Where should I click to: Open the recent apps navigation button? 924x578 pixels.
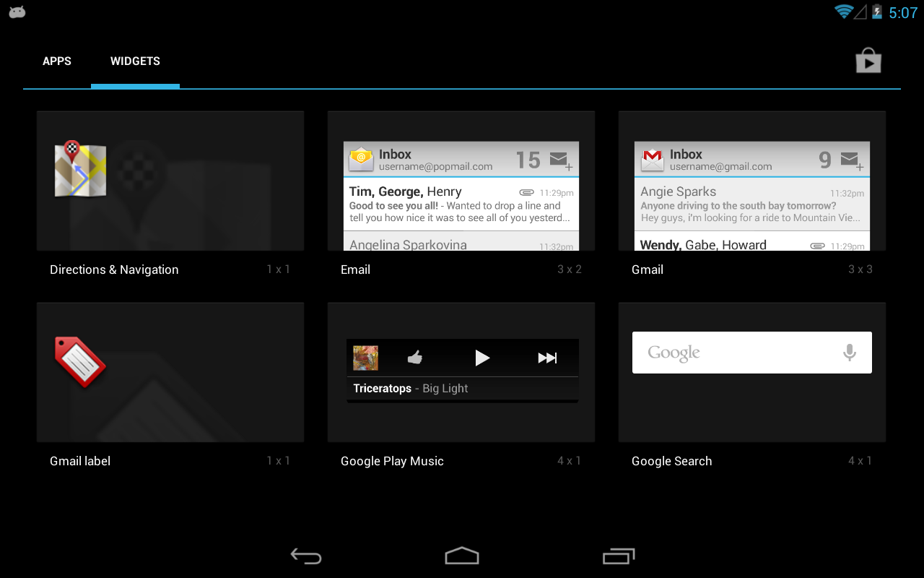(x=619, y=556)
